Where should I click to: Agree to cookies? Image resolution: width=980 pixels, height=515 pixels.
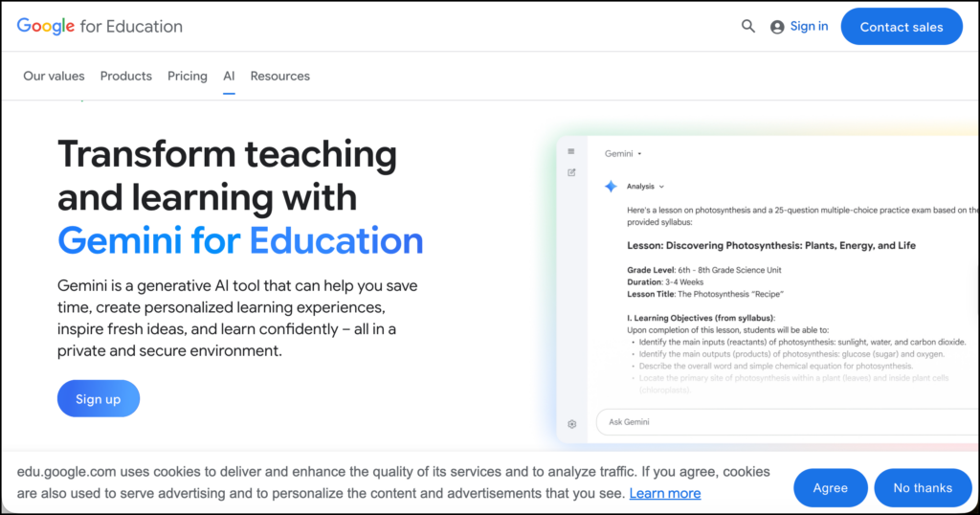point(830,488)
